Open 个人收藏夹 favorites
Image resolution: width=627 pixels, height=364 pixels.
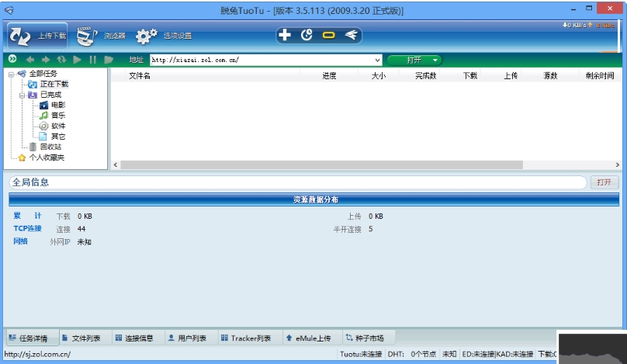[47, 158]
